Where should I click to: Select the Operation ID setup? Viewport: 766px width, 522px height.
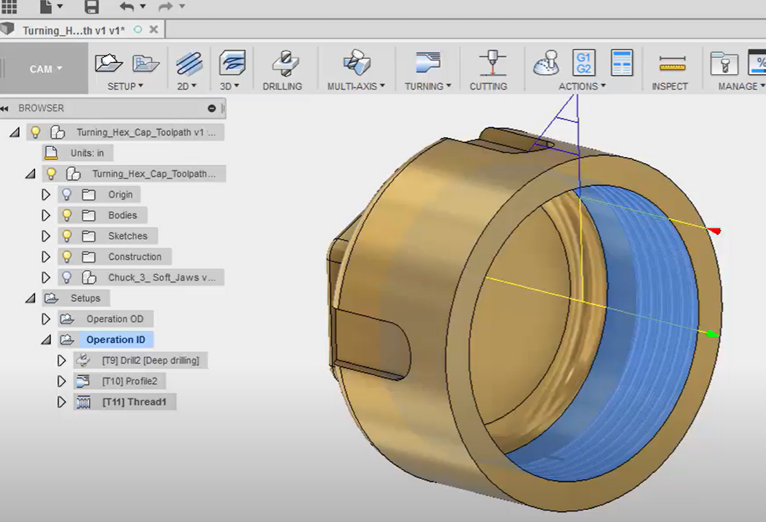[x=106, y=340]
